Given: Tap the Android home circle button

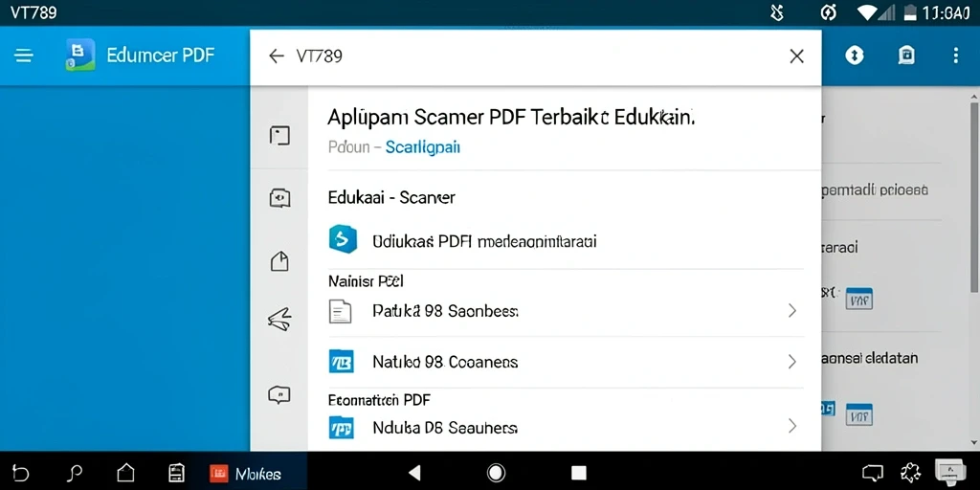Looking at the screenshot, I should click(497, 473).
